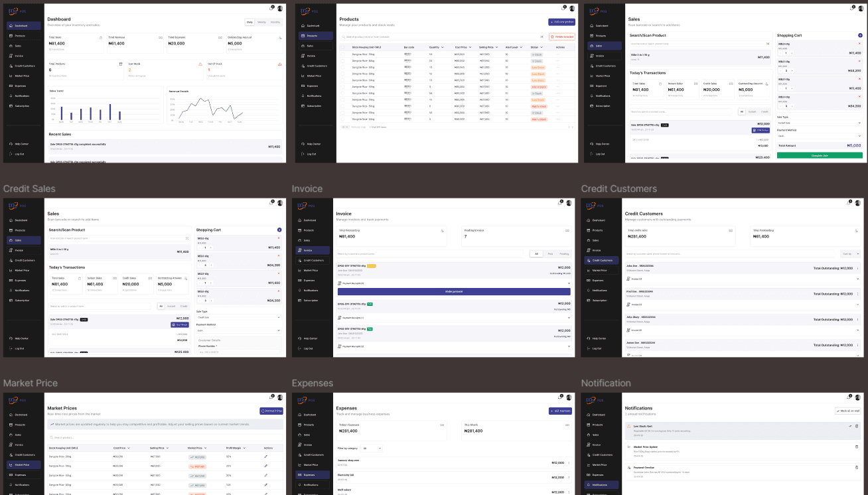Click bell icon on top-right Sales screen

click(x=851, y=9)
